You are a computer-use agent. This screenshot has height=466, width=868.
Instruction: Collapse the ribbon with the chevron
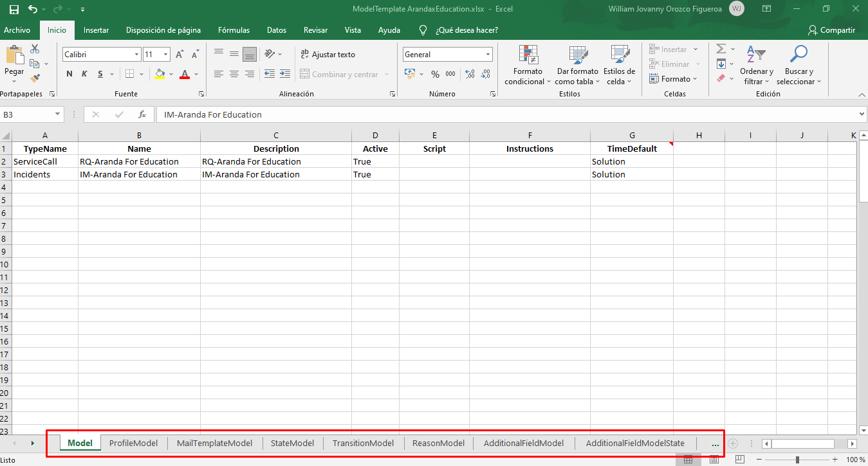(x=861, y=94)
